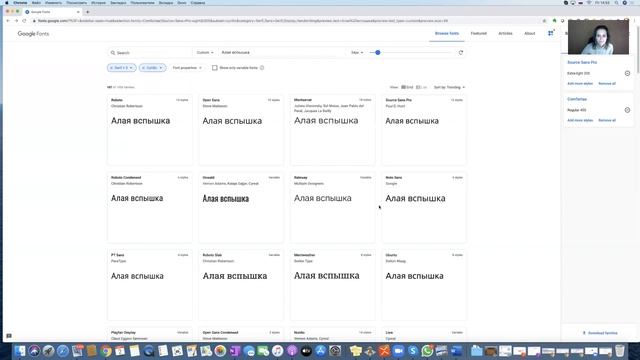Screen dimensions: 640x360
Task: Open the selected families grid icon
Action: click(x=551, y=33)
